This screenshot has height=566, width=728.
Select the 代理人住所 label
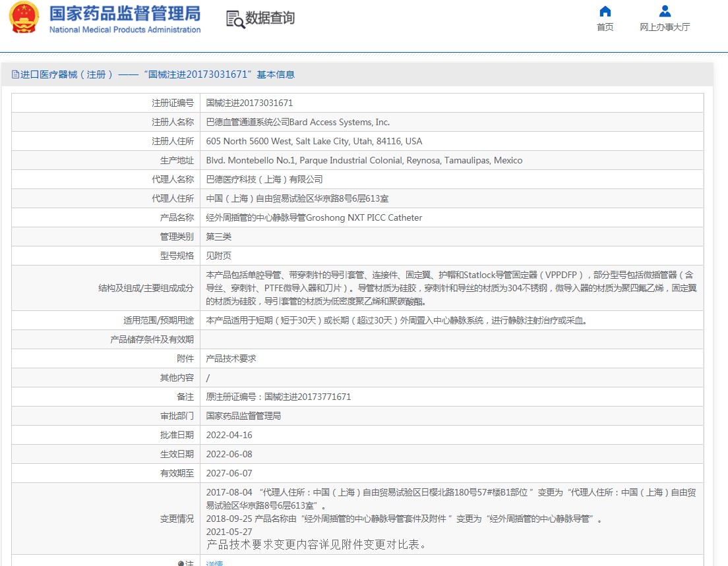173,198
